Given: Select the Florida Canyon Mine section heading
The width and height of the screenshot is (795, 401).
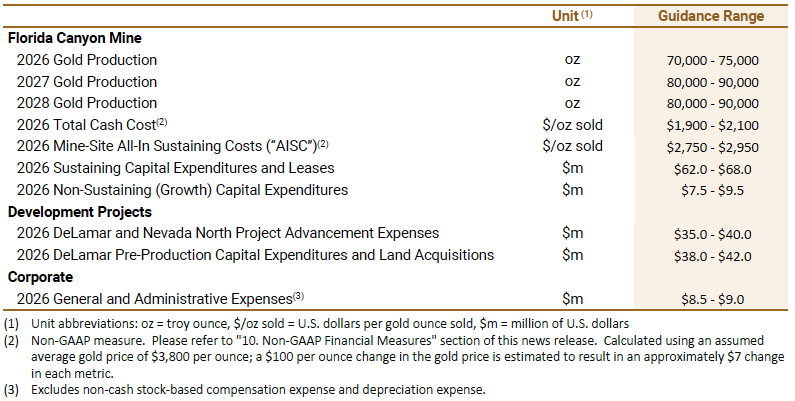Looking at the screenshot, I should 74,38.
